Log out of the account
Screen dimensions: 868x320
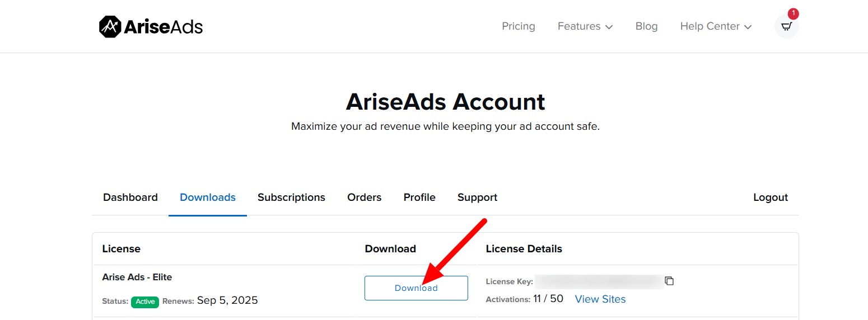(x=770, y=197)
